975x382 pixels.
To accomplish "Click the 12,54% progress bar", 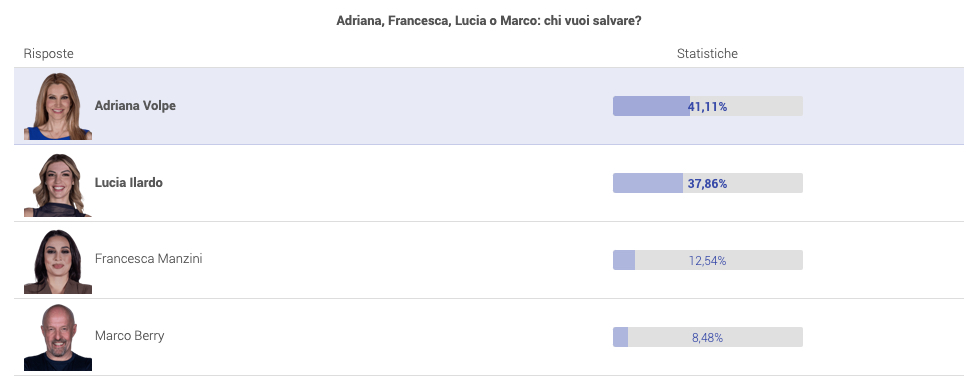I will [708, 260].
